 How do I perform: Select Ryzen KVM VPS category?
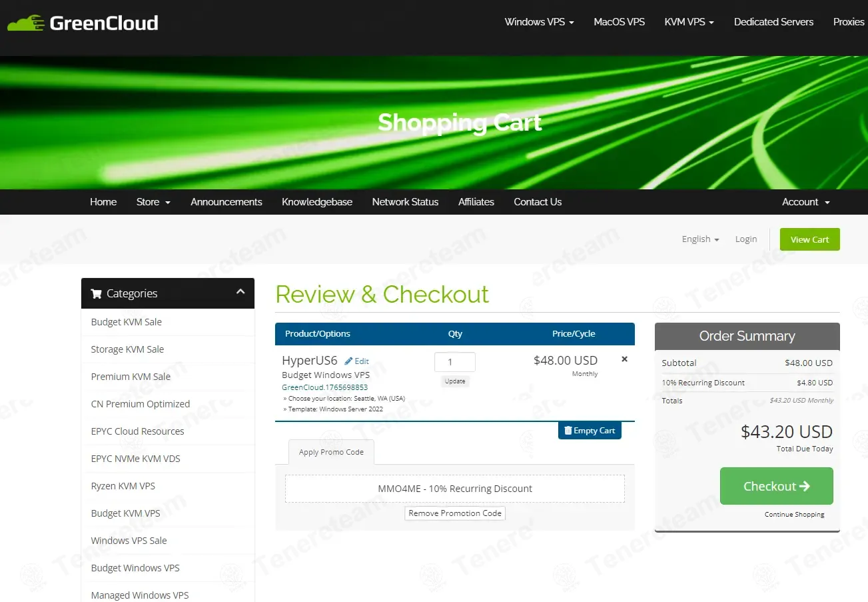pyautogui.click(x=123, y=486)
